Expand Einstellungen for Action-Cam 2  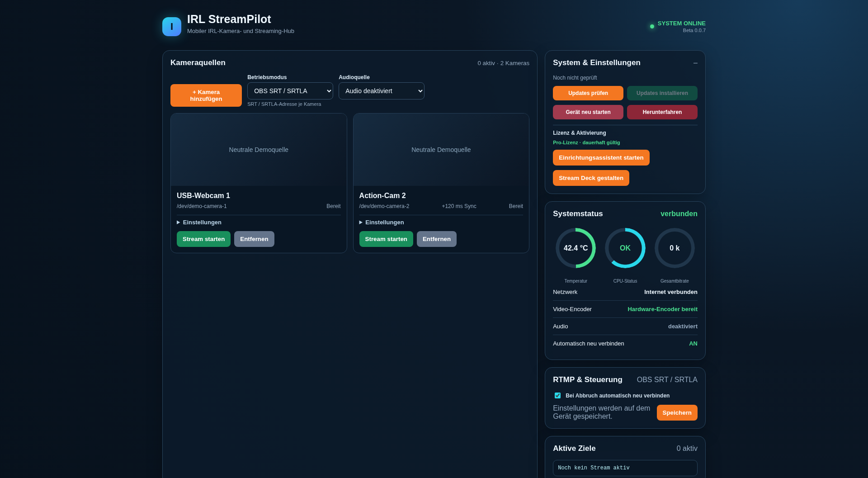pos(382,222)
